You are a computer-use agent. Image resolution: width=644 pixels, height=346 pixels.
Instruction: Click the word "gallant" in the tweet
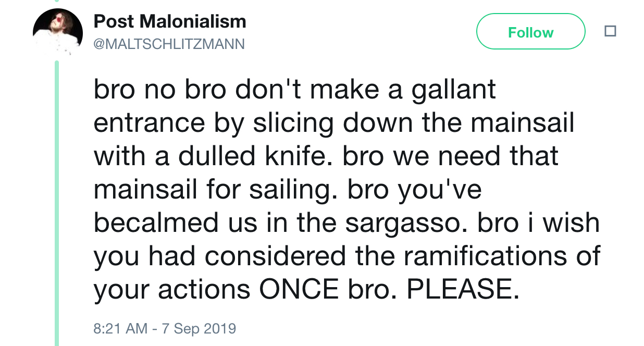coord(454,91)
